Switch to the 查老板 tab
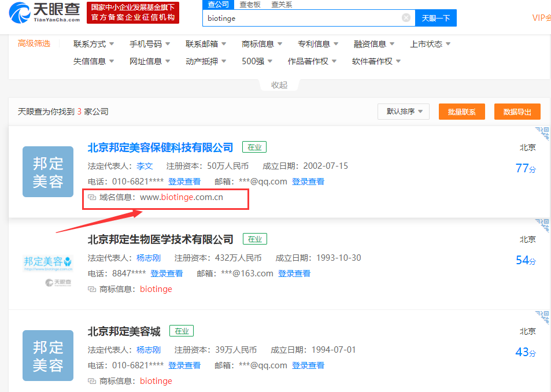This screenshot has height=392, width=551. [250, 5]
